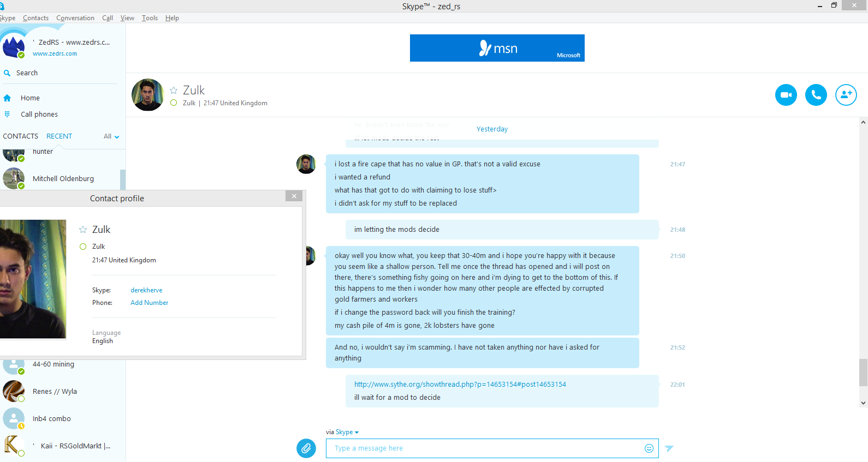Click the scroll up arrow in chat
Screen dimensions: 868x462
(x=863, y=122)
